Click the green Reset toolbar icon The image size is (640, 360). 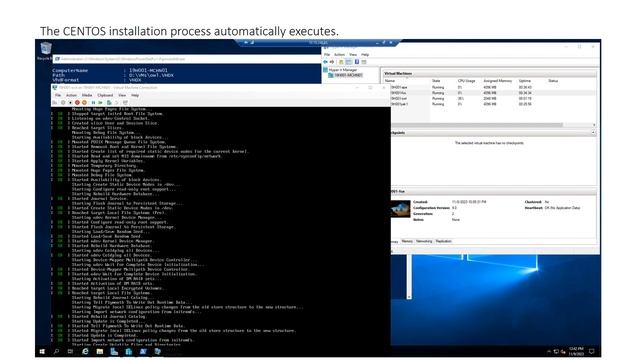(100, 102)
